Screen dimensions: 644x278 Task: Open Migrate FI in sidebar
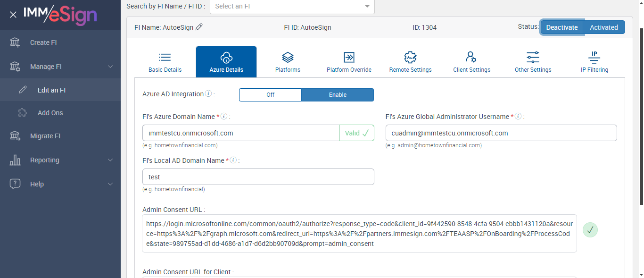pos(60,136)
